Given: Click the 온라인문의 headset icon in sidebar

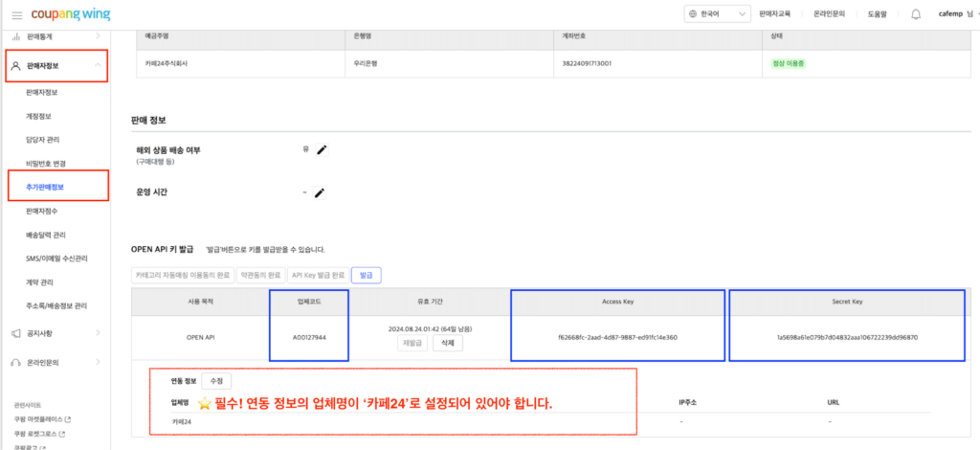Looking at the screenshot, I should coord(16,363).
